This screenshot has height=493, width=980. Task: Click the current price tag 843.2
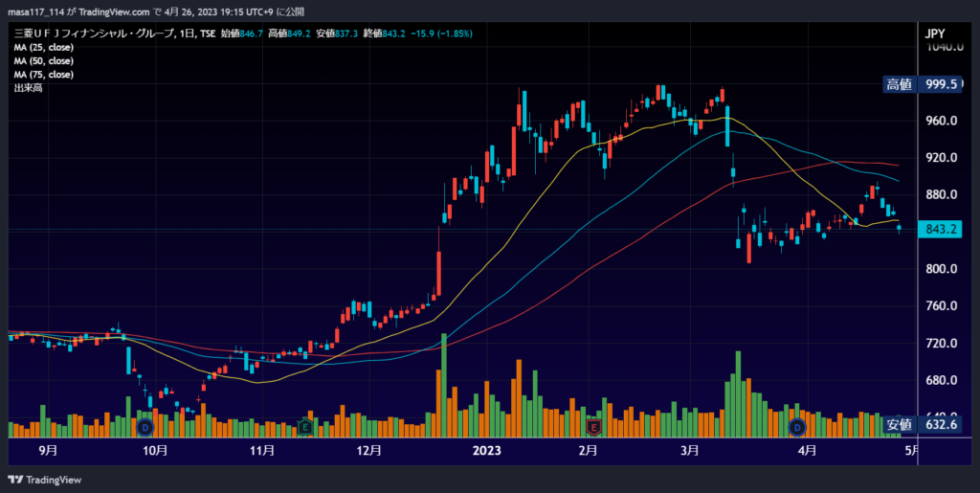pos(940,230)
